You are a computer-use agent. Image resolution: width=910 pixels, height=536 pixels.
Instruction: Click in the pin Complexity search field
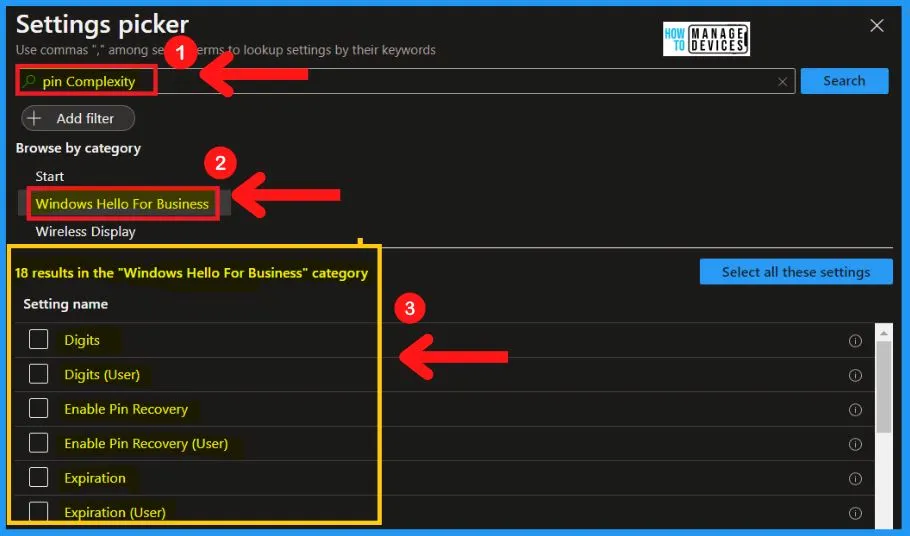point(405,81)
